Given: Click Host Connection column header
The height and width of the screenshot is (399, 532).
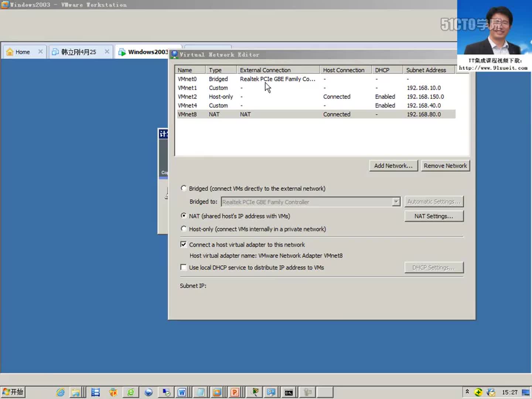Looking at the screenshot, I should 346,70.
